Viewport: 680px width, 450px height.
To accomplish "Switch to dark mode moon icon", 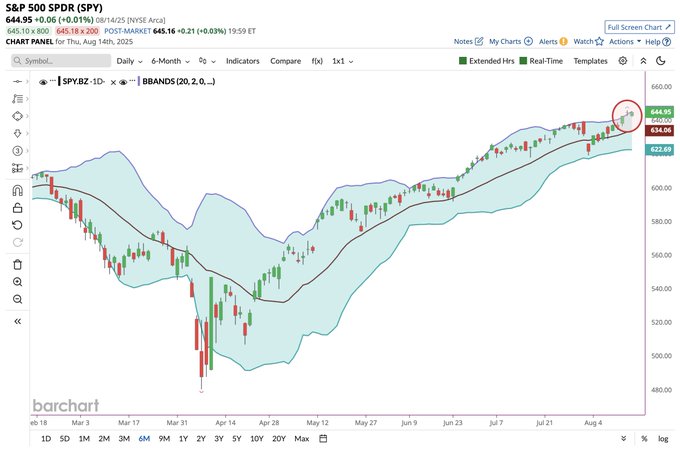I will coord(660,61).
